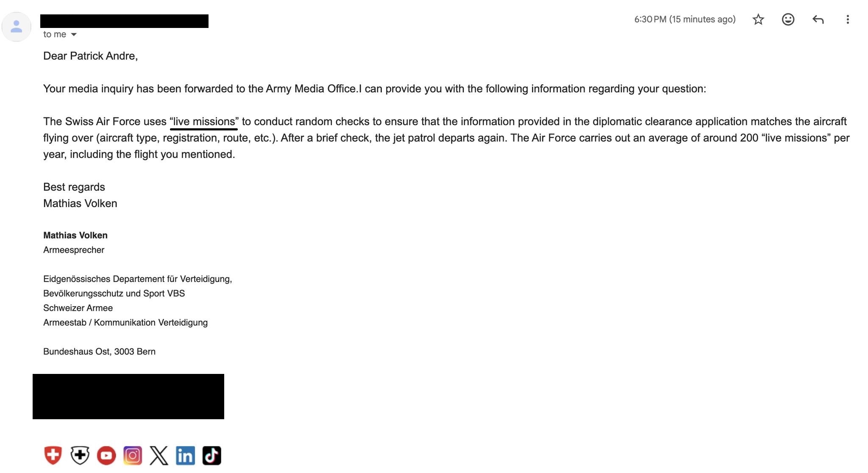Click the bold "Mathias Volken" signature name

pos(75,235)
